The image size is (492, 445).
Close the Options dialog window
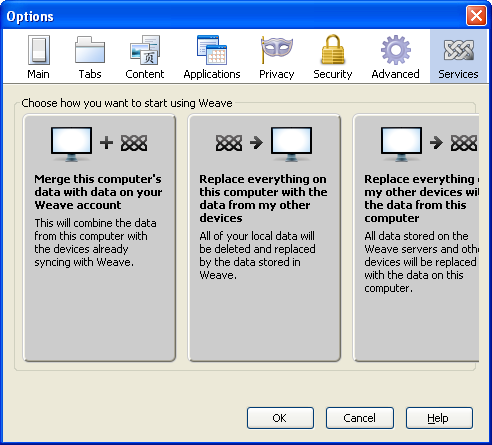coord(476,15)
